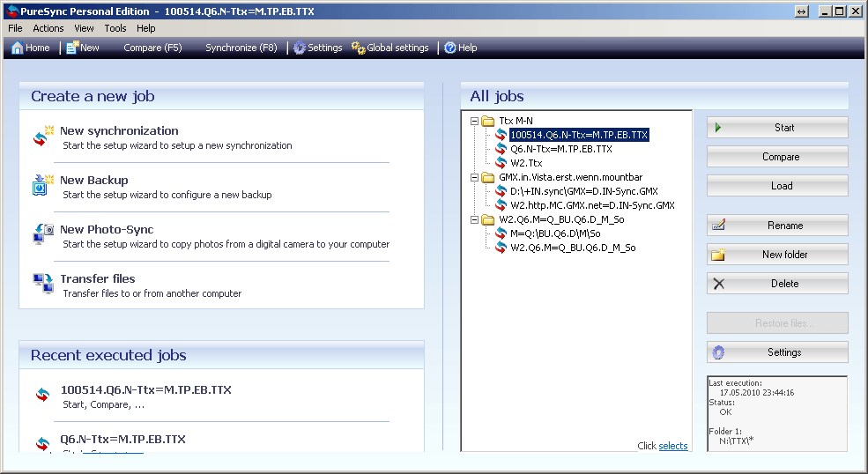Select job D:\+IN.sync\GMX=D.IN-Sync.GMX

(x=584, y=191)
